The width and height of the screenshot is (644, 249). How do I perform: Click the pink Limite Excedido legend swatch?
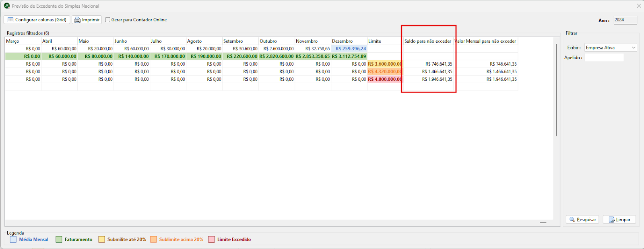point(211,239)
